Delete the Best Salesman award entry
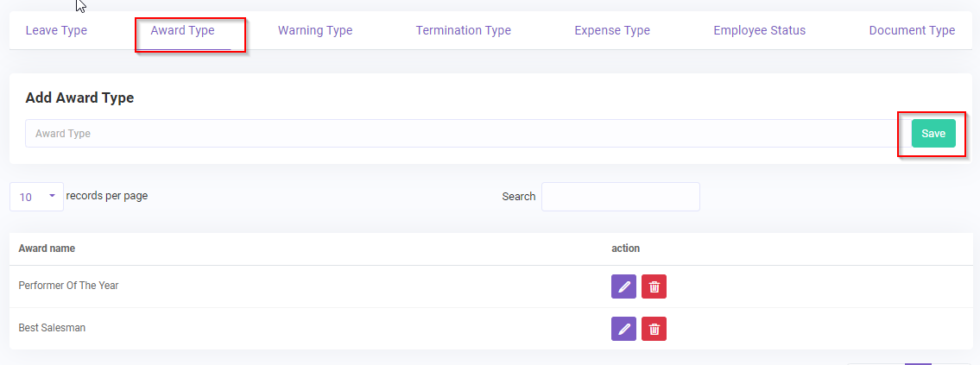 [x=654, y=329]
